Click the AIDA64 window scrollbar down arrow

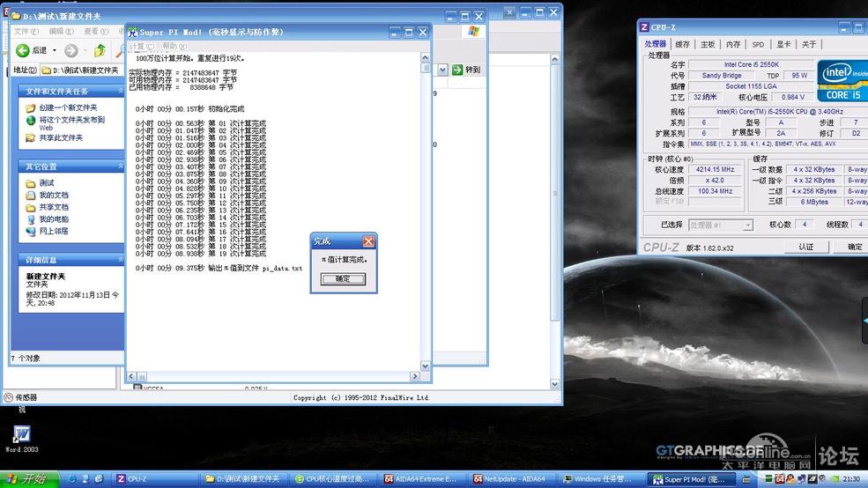coord(555,383)
